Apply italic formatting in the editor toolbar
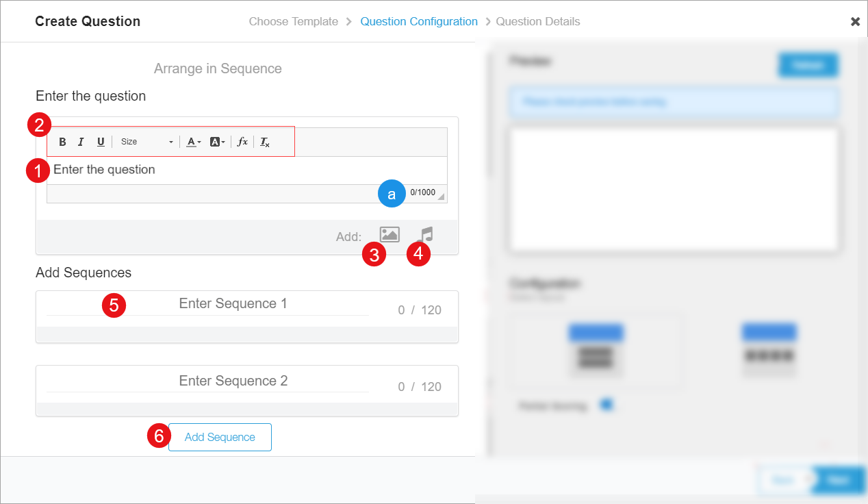868x504 pixels. coord(81,142)
